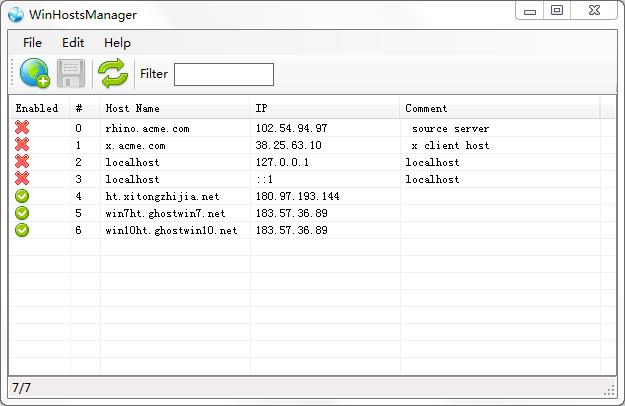Screen dimensions: 625x406
Task: Sort by the Host Name column header
Action: click(x=133, y=108)
